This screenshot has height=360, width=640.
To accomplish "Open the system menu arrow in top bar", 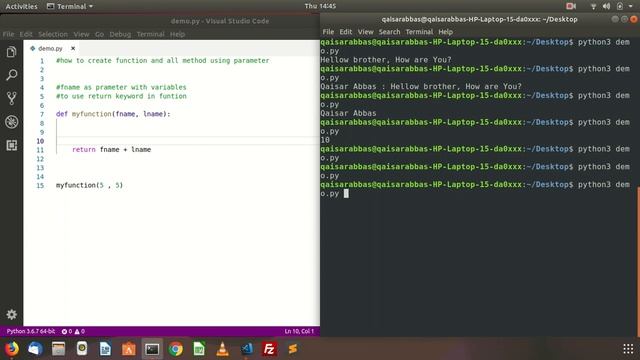I will click(x=631, y=6).
